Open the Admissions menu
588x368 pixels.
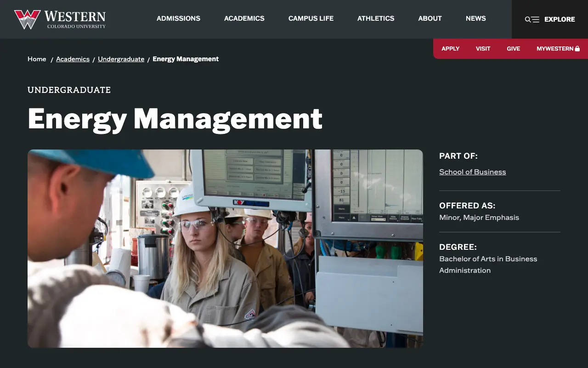[178, 18]
